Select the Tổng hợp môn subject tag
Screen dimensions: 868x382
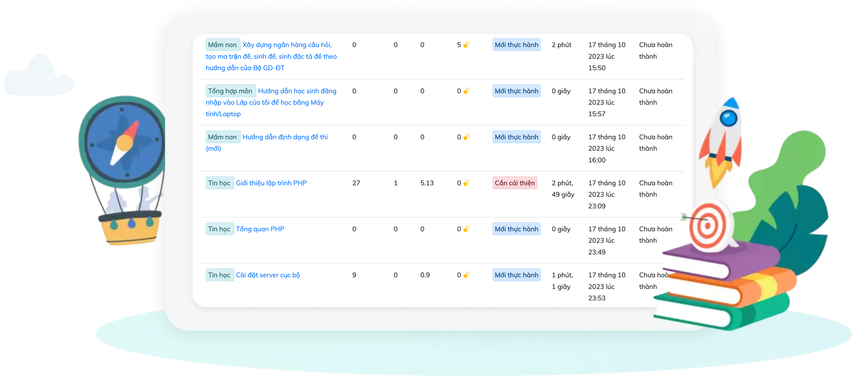click(x=230, y=91)
